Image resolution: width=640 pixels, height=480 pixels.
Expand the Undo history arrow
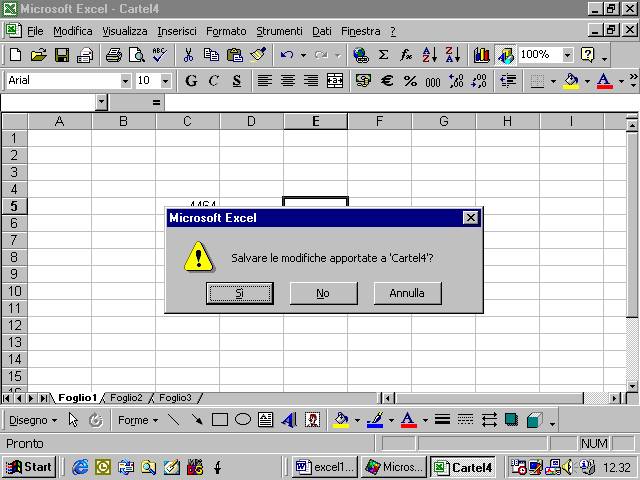coord(303,55)
